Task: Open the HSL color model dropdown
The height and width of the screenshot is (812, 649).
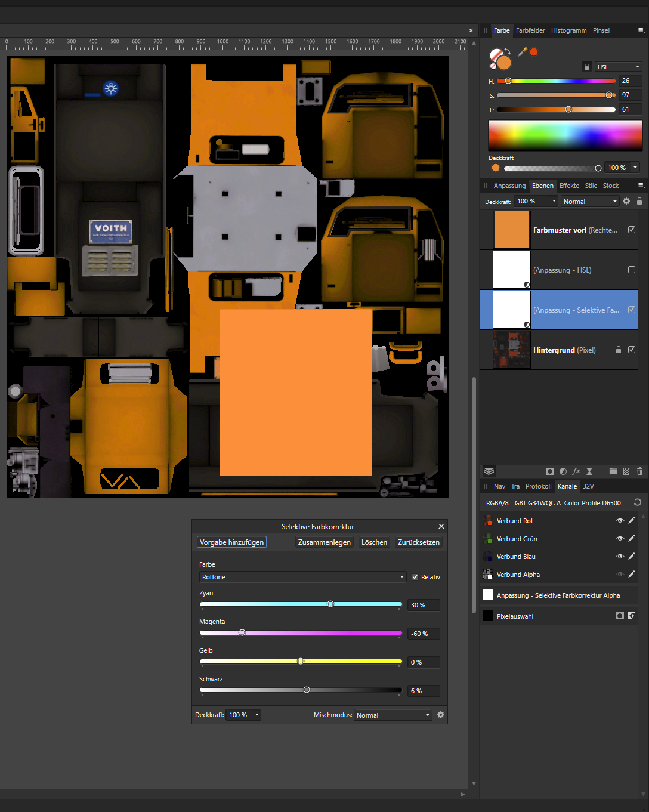Action: click(618, 67)
